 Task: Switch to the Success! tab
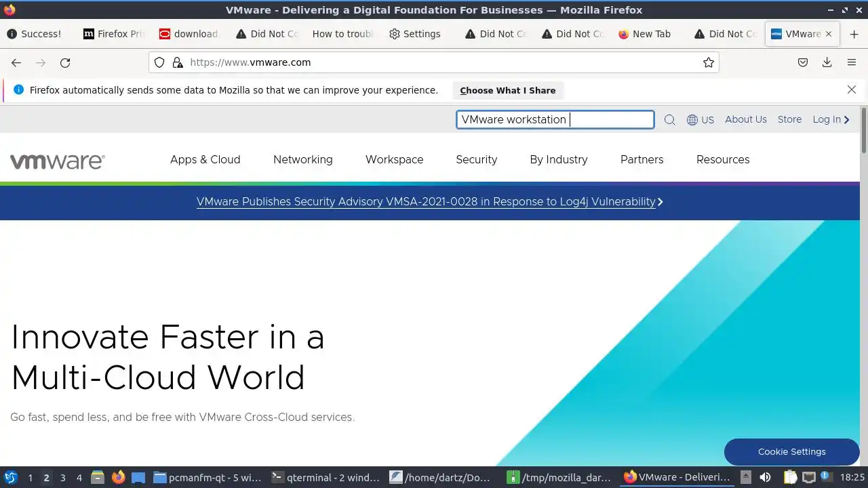[x=38, y=34]
